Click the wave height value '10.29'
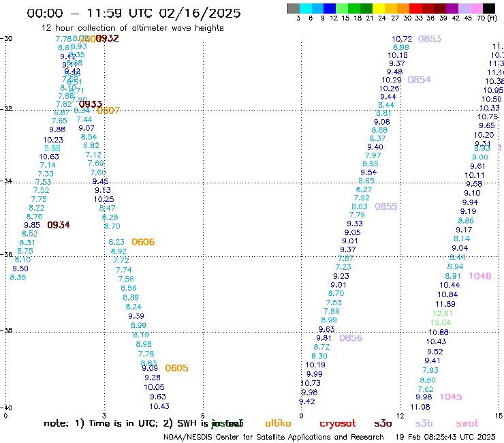 [392, 80]
